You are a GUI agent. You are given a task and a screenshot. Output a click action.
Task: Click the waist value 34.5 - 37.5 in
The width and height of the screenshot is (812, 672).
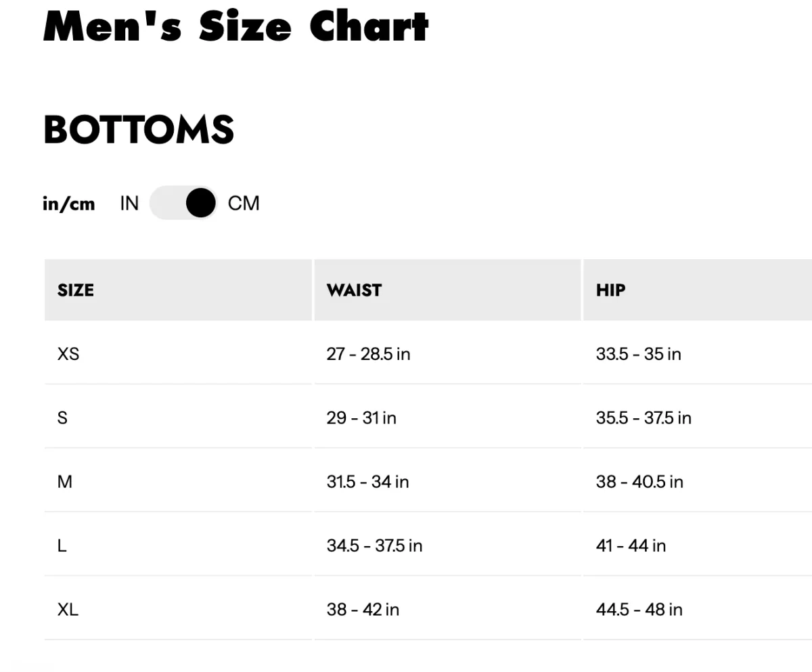pyautogui.click(x=373, y=545)
